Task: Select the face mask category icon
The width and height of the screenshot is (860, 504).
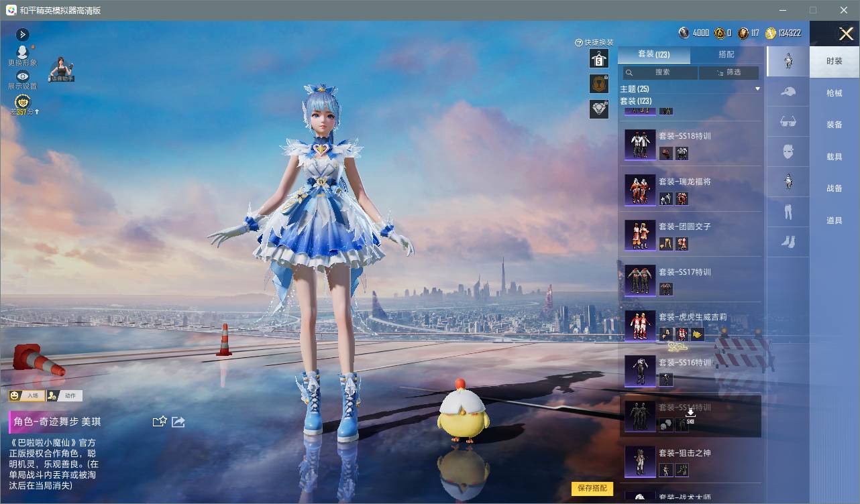Action: click(x=788, y=151)
